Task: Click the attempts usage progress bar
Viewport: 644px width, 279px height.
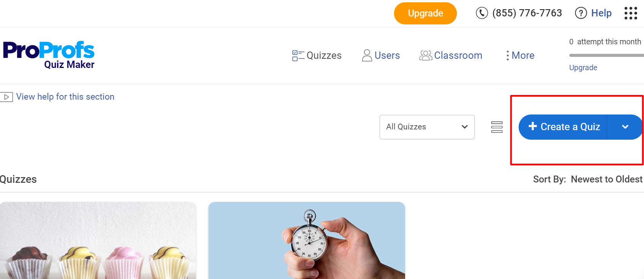Action: pyautogui.click(x=606, y=55)
